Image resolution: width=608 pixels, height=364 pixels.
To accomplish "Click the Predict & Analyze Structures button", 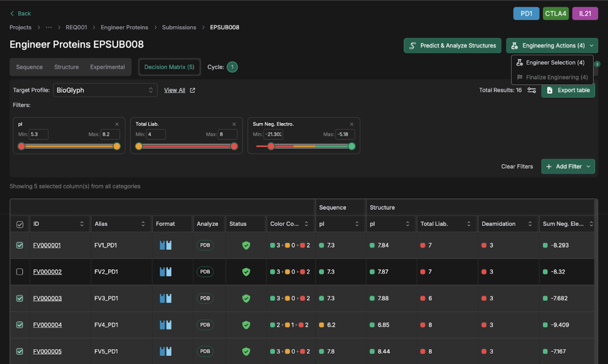I will pyautogui.click(x=452, y=45).
